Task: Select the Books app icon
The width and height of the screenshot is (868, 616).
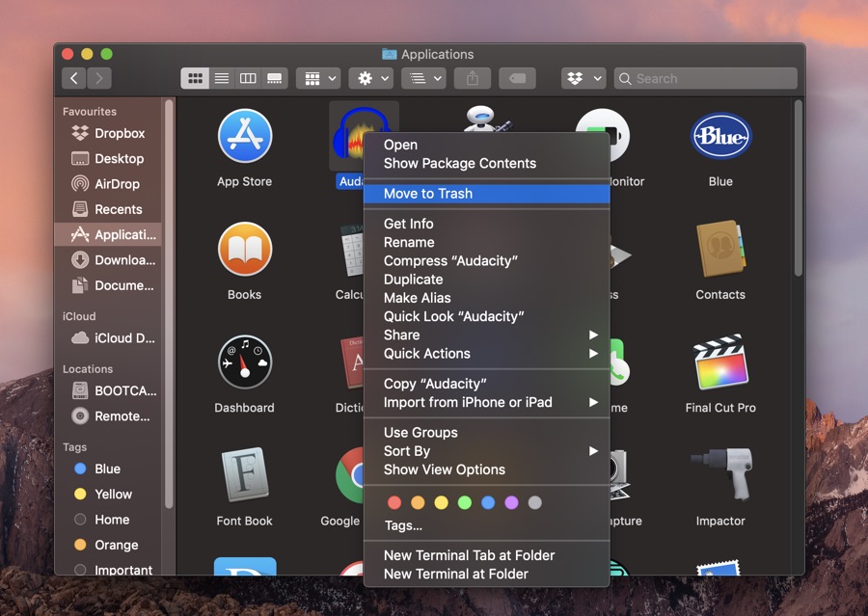Action: coord(245,249)
